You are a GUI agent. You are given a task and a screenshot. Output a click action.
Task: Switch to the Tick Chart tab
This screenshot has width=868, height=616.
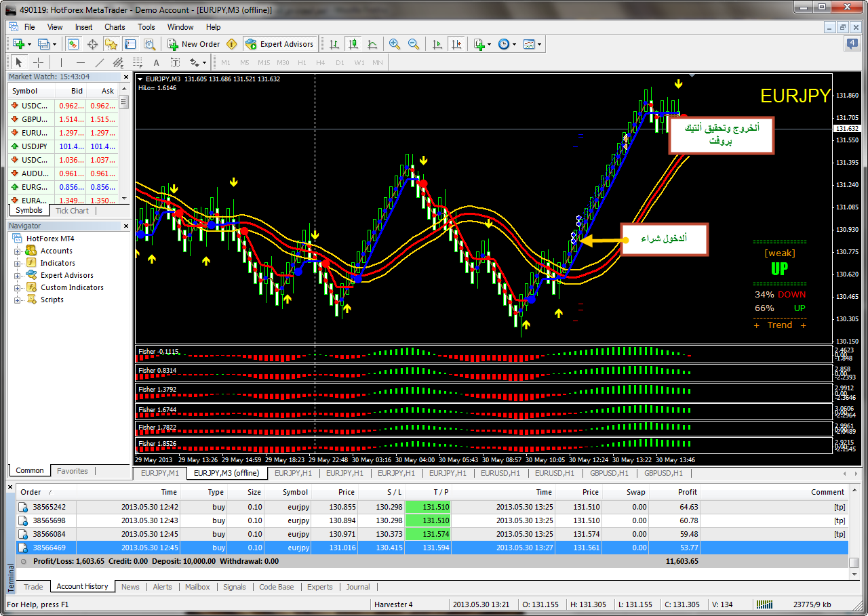tap(72, 211)
